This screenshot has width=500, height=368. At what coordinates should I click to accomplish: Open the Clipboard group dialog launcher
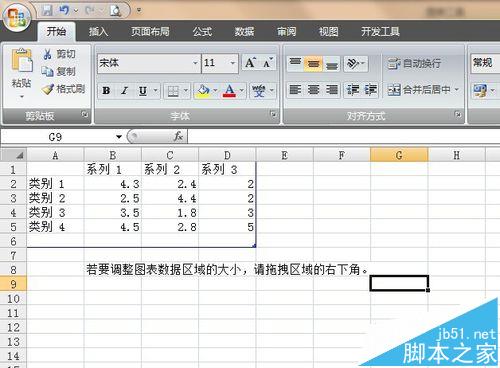pyautogui.click(x=85, y=115)
